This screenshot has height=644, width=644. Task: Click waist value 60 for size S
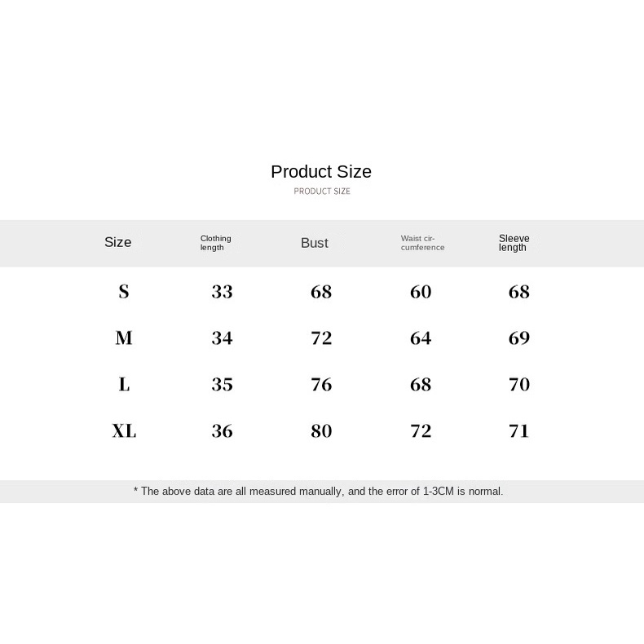click(421, 292)
